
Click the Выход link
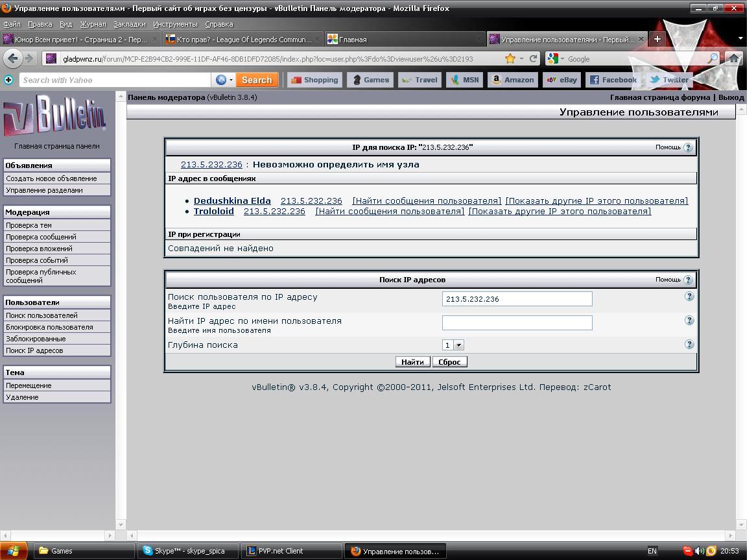pyautogui.click(x=731, y=97)
